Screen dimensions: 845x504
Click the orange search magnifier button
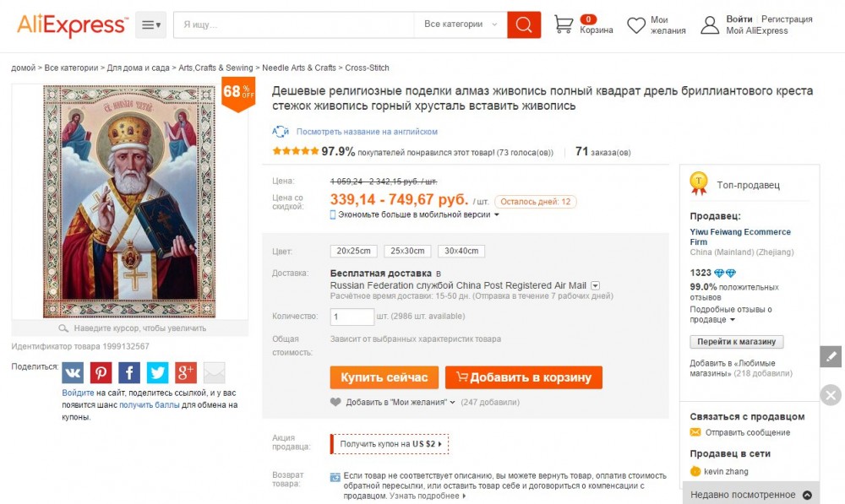524,24
